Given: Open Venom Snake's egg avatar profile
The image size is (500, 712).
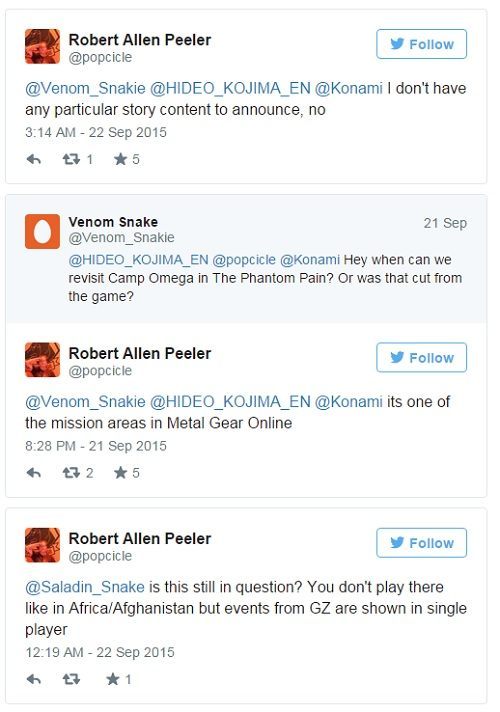Looking at the screenshot, I should 42,232.
